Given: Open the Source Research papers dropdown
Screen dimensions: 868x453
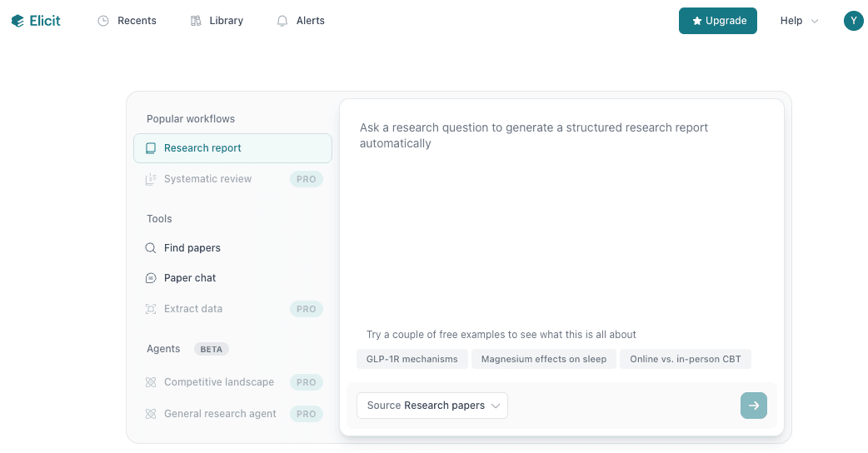Looking at the screenshot, I should coord(432,406).
